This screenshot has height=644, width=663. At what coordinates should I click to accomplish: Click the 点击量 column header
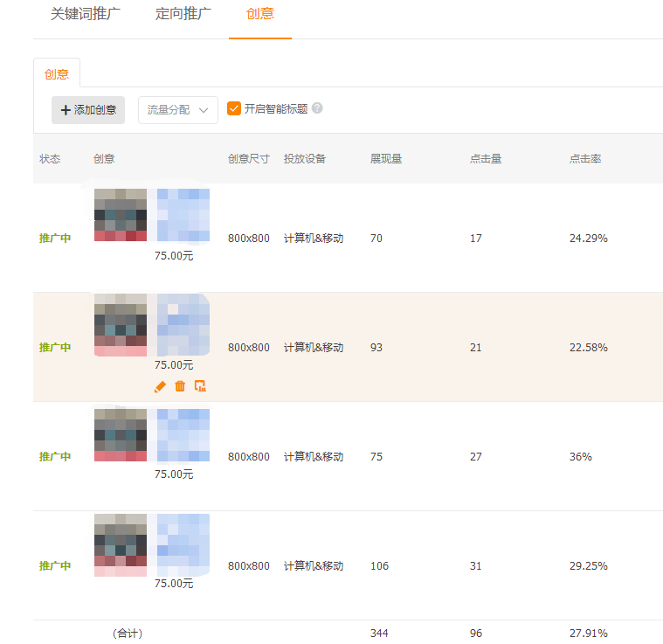[x=486, y=159]
